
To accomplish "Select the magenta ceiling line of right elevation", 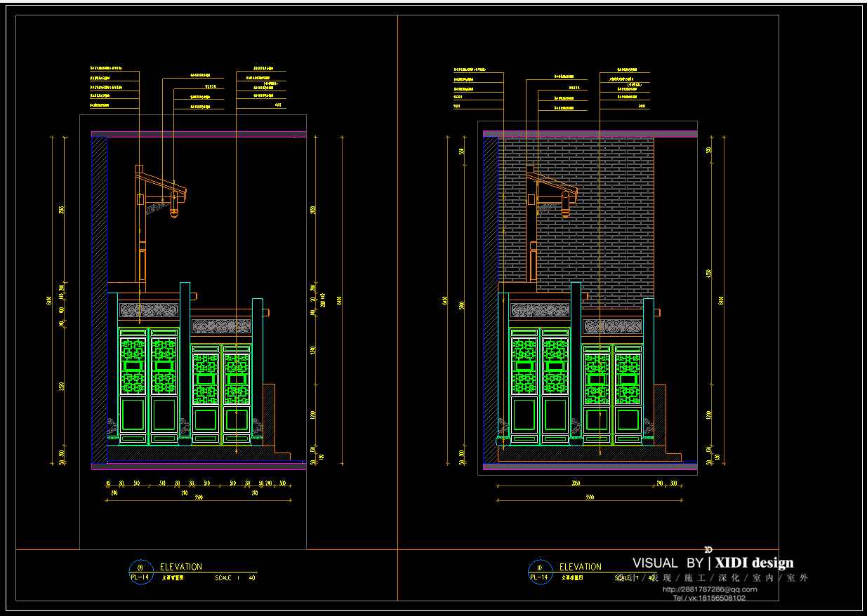I will (590, 131).
